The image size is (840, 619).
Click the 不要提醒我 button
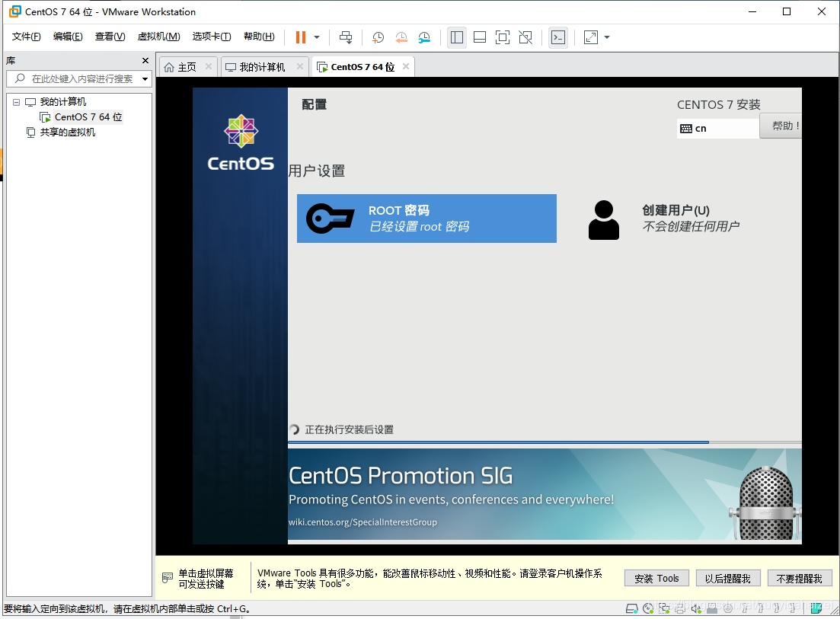pyautogui.click(x=799, y=579)
